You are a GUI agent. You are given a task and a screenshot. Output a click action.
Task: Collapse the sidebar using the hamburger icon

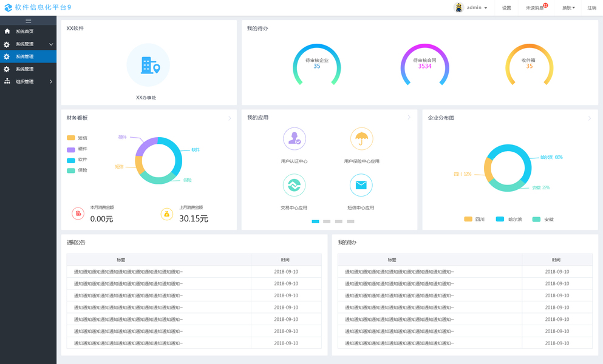click(x=28, y=21)
